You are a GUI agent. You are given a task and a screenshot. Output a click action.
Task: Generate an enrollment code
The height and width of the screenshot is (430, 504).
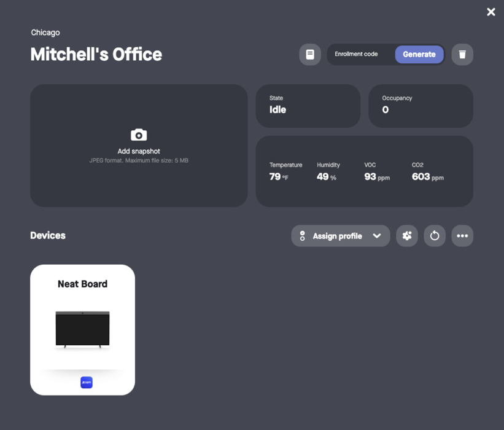(x=419, y=54)
